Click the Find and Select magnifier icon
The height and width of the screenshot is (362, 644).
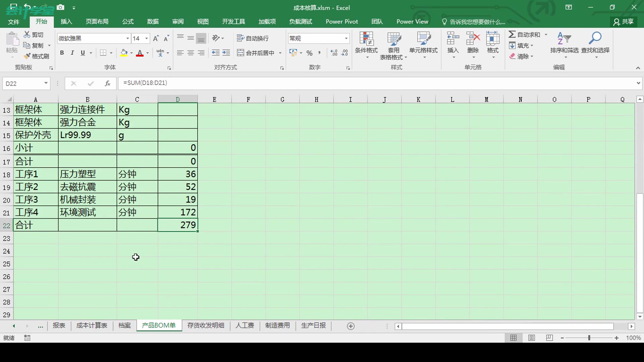pyautogui.click(x=595, y=38)
